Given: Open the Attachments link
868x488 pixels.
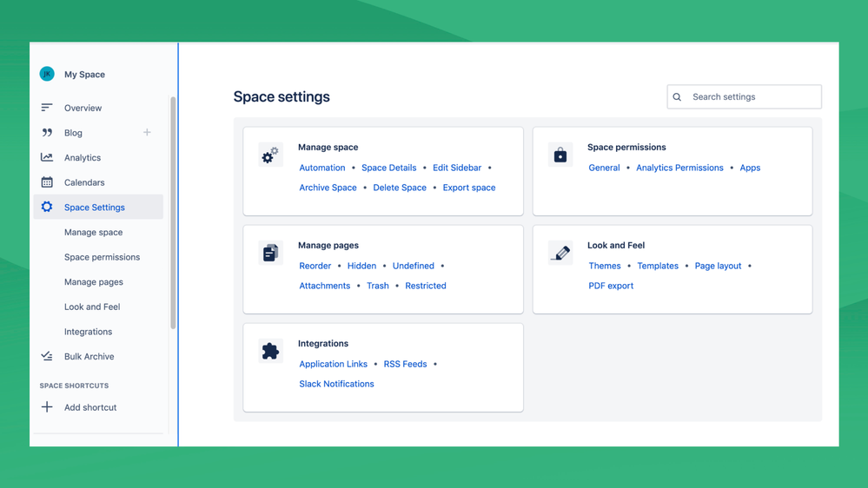Looking at the screenshot, I should pos(324,286).
